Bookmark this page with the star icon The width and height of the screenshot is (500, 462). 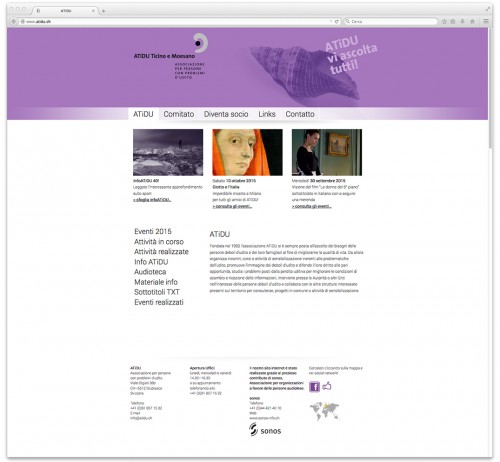pyautogui.click(x=444, y=21)
